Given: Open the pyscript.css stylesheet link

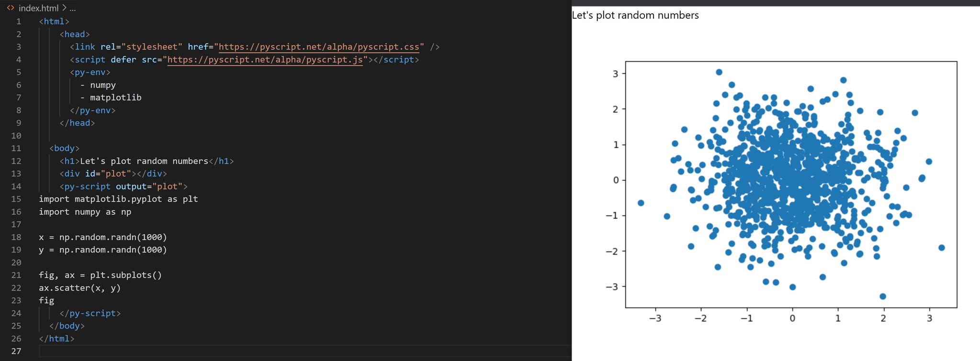Looking at the screenshot, I should pyautogui.click(x=319, y=47).
